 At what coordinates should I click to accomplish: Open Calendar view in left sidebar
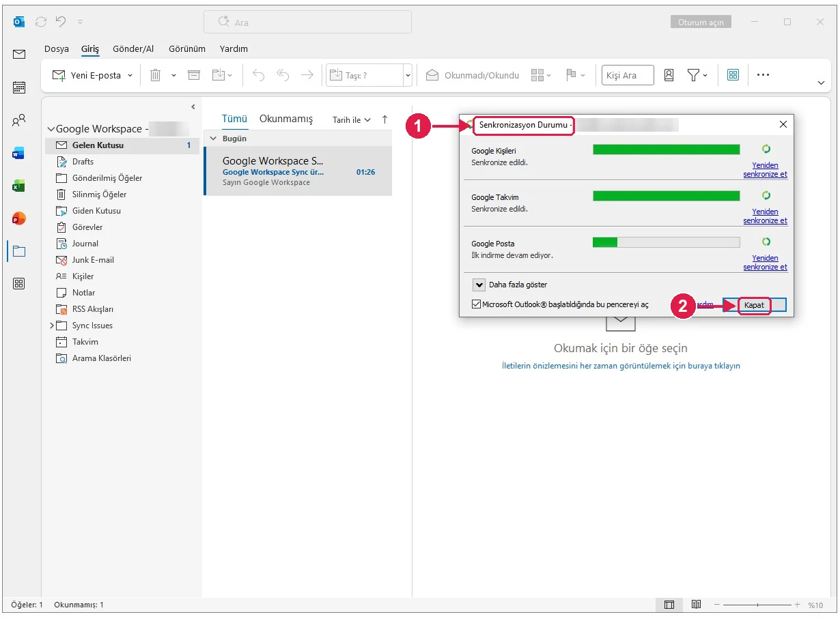pos(19,87)
